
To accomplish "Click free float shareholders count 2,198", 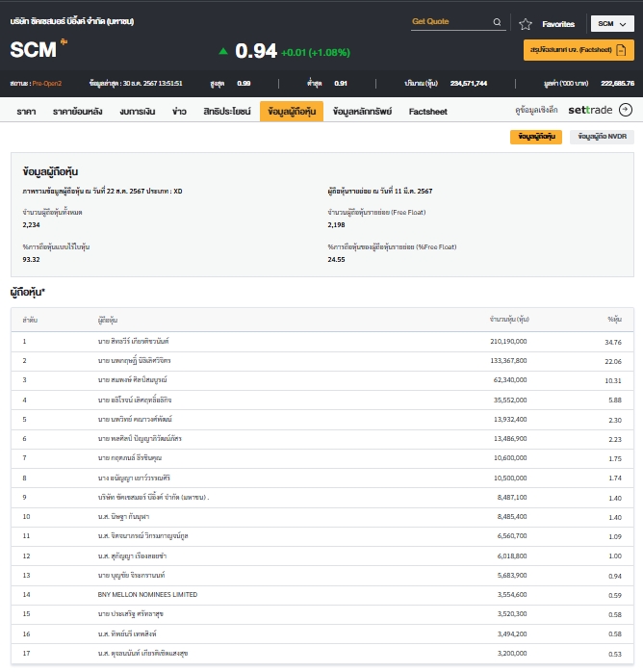I will [336, 224].
